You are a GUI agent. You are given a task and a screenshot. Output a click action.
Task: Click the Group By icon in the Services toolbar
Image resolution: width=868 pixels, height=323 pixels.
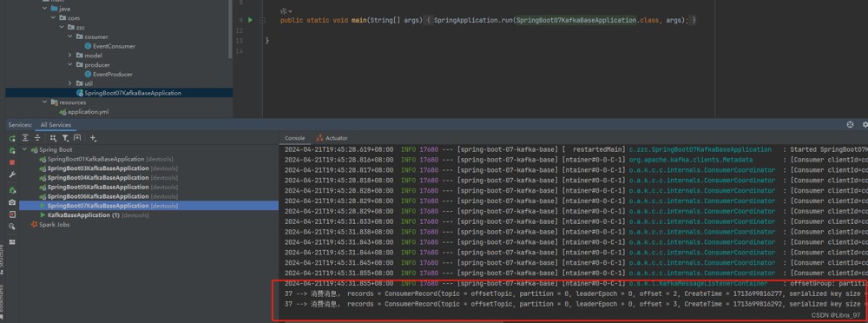coord(54,138)
